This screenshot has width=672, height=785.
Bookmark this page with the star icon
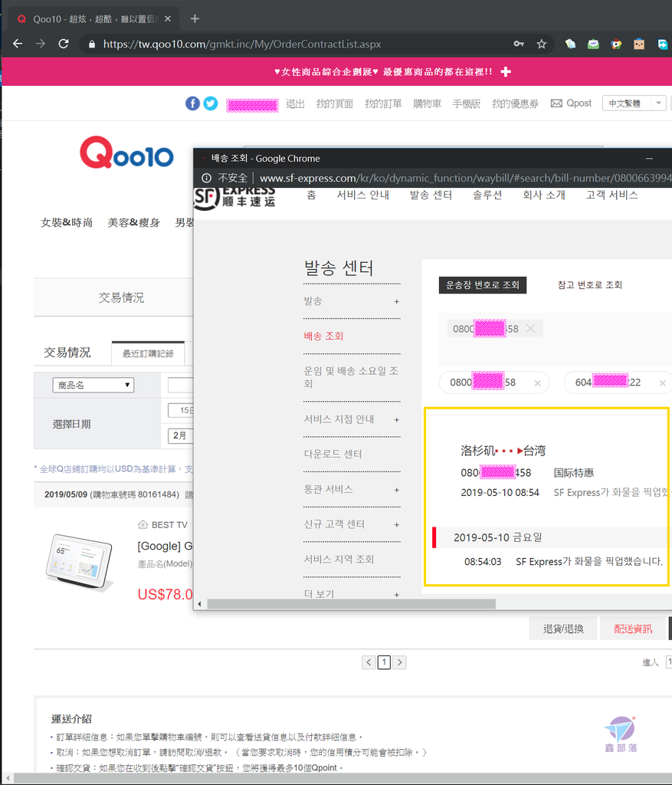(542, 44)
